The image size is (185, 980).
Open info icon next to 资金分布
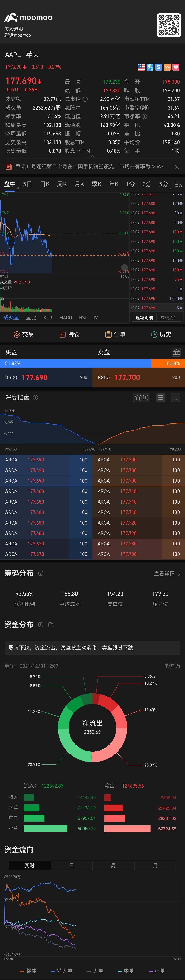41,625
